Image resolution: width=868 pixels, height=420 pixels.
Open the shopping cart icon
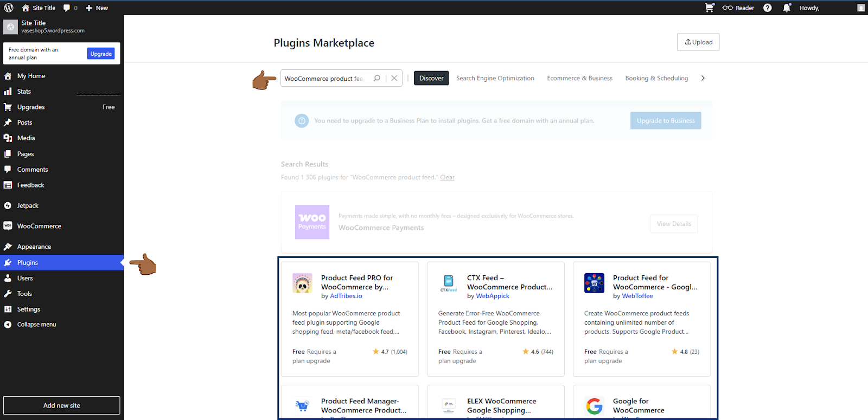(x=710, y=8)
